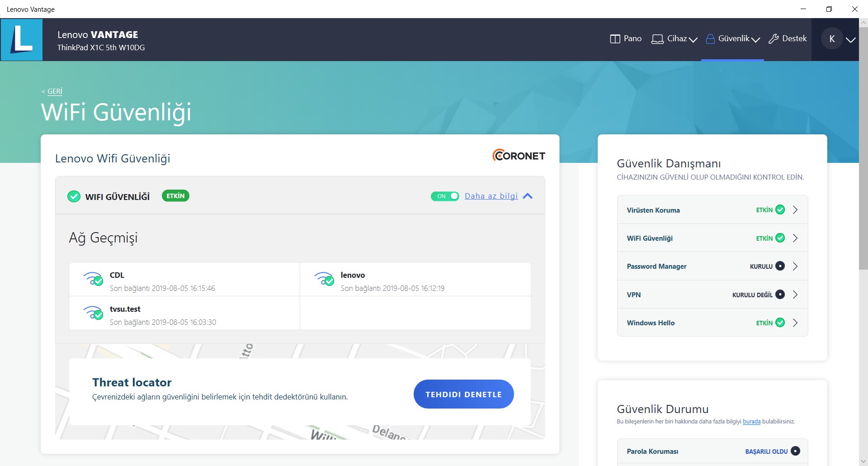The image size is (868, 466).
Task: Open WiFi Güvenliği with its right chevron
Action: click(795, 238)
